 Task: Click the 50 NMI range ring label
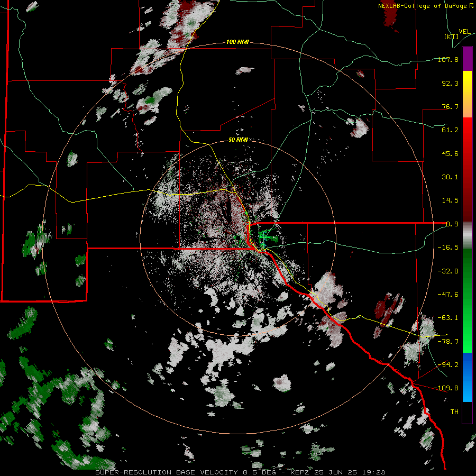(238, 140)
